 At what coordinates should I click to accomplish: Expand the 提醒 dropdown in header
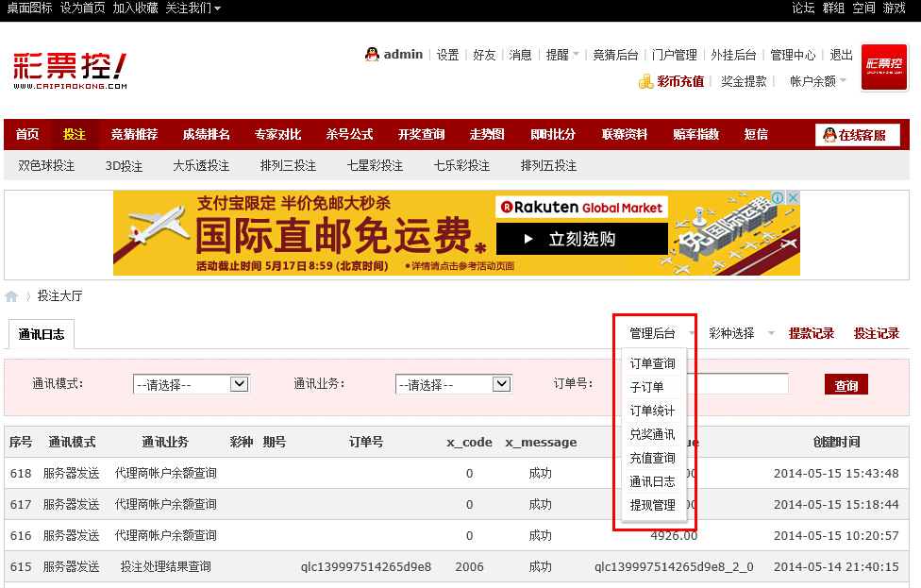point(562,55)
